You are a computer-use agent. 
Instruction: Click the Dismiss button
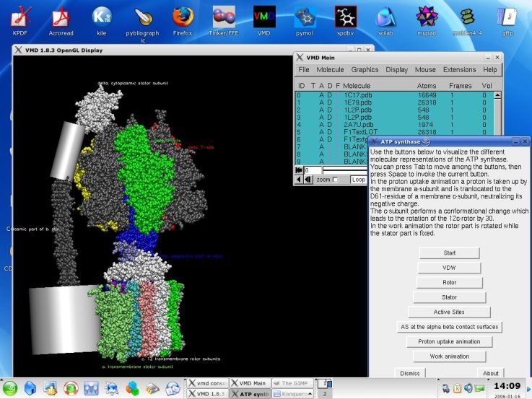410,373
